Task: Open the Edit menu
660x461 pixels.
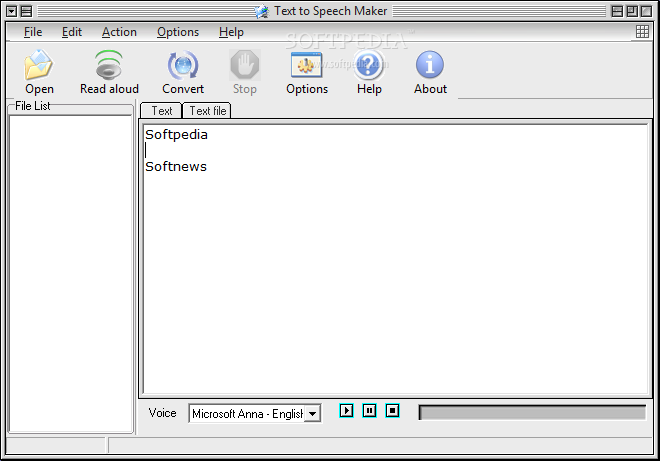Action: (72, 32)
